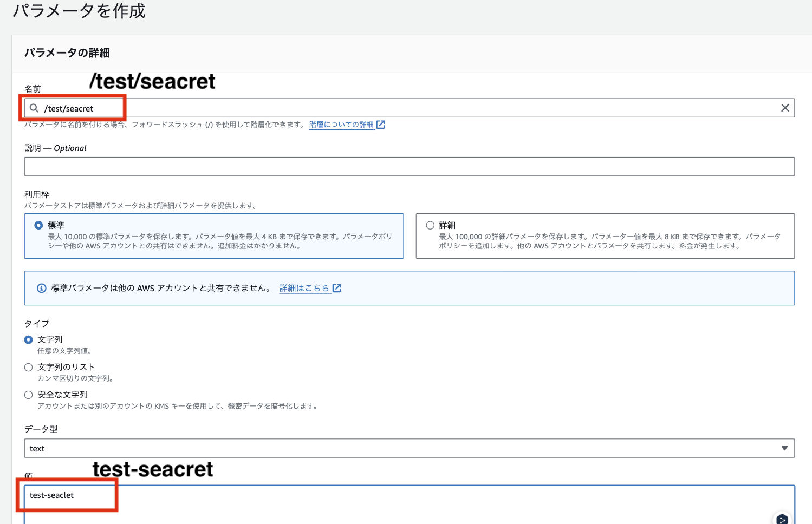Select the 詳細 tier radio button
This screenshot has width=812, height=524.
[430, 225]
